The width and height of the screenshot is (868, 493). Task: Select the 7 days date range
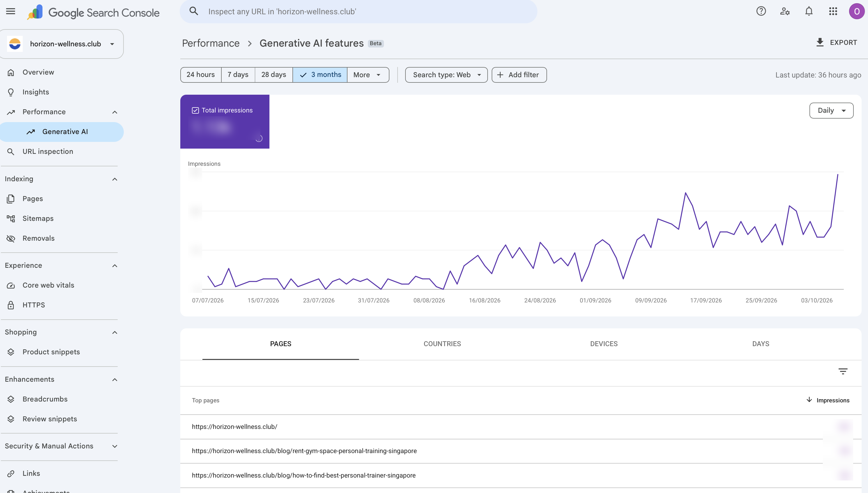click(238, 75)
